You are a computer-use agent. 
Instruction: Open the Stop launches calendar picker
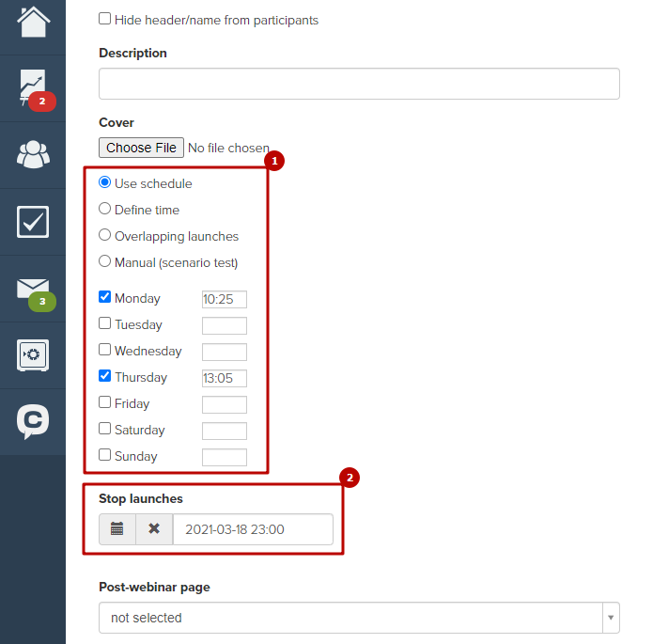click(117, 529)
